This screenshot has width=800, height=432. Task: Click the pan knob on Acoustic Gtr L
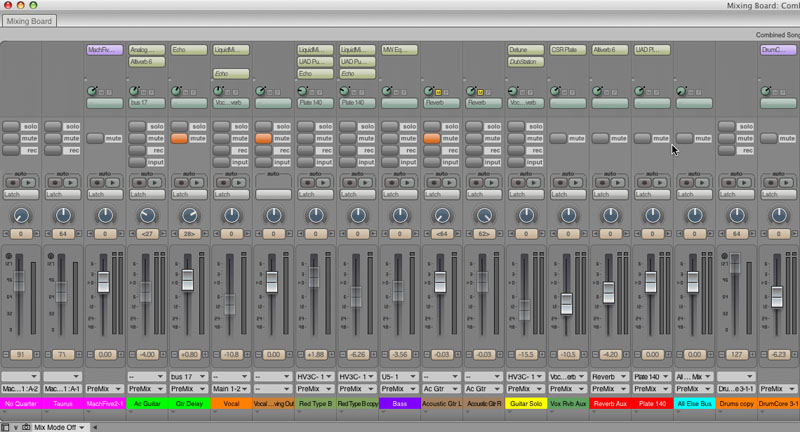(x=442, y=216)
